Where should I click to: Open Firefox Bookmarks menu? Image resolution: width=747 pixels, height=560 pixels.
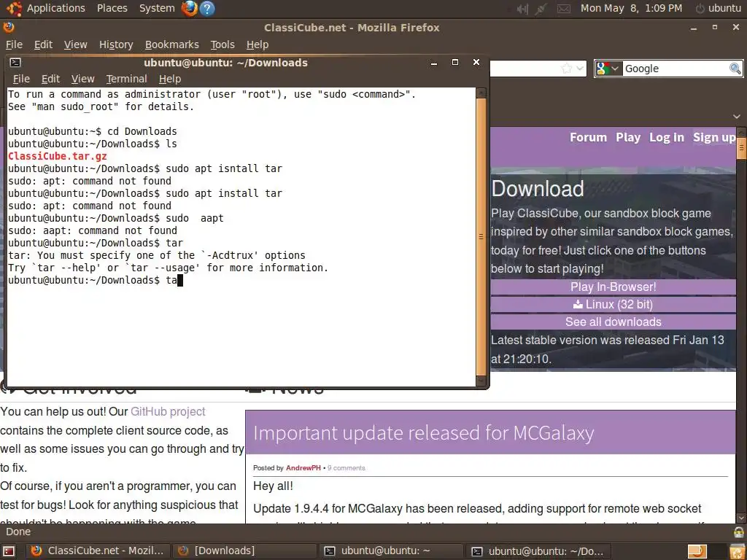(x=171, y=44)
